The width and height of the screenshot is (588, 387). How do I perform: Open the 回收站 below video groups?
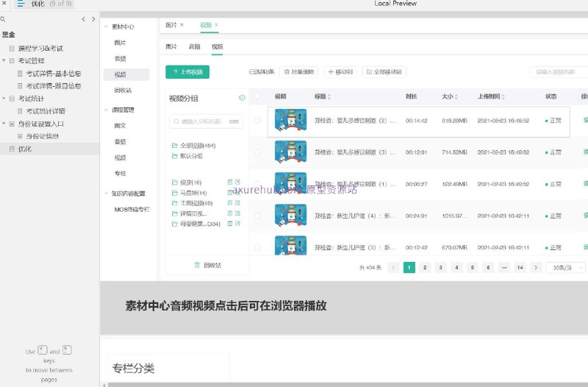pos(207,265)
